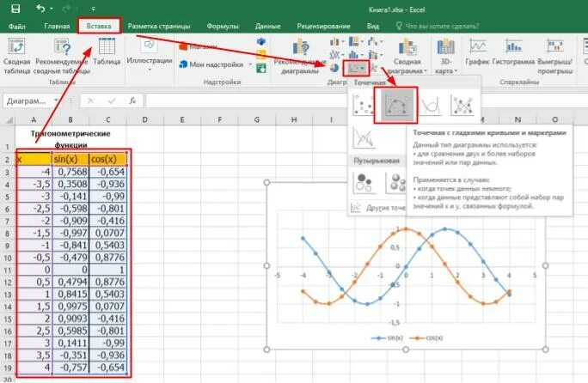Insert a statistic histogram chart
The image size is (588, 383).
click(356, 55)
